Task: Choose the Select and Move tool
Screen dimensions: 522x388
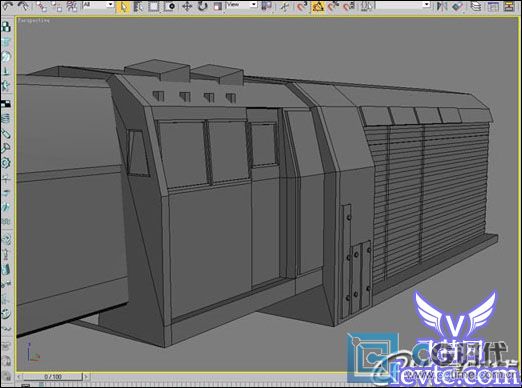Action: (187, 6)
